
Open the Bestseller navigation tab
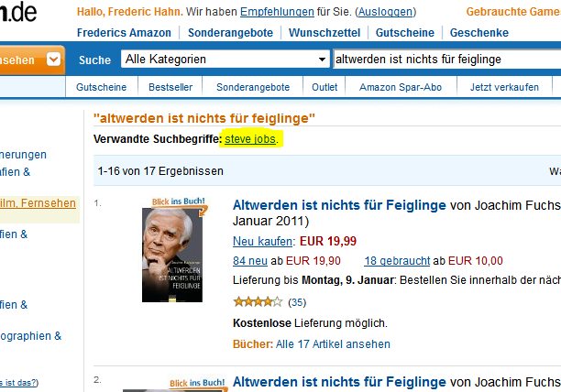[x=170, y=87]
